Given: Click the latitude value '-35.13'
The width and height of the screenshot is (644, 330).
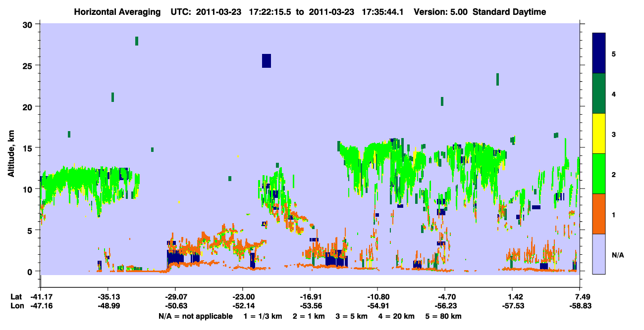Looking at the screenshot, I should 108,297.
